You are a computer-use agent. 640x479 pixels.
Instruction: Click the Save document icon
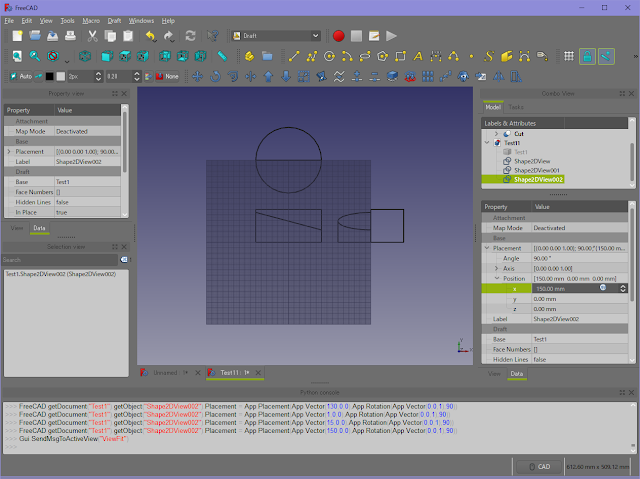52,36
